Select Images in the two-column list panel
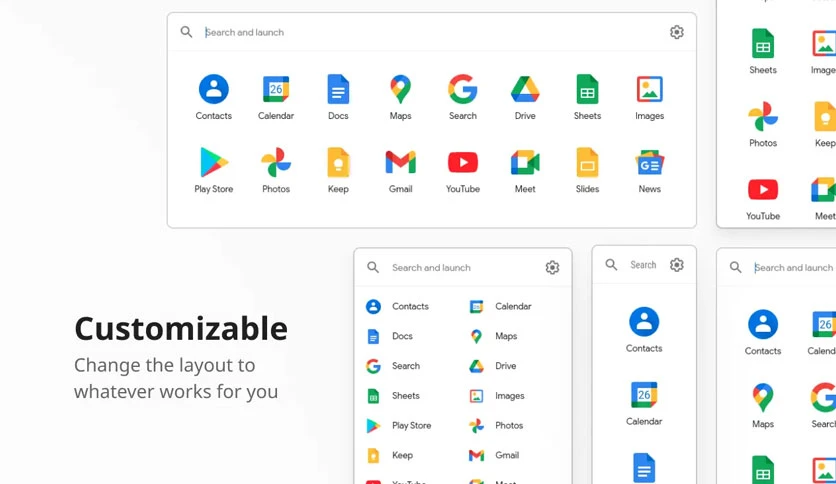Image resolution: width=836 pixels, height=484 pixels. (x=497, y=396)
